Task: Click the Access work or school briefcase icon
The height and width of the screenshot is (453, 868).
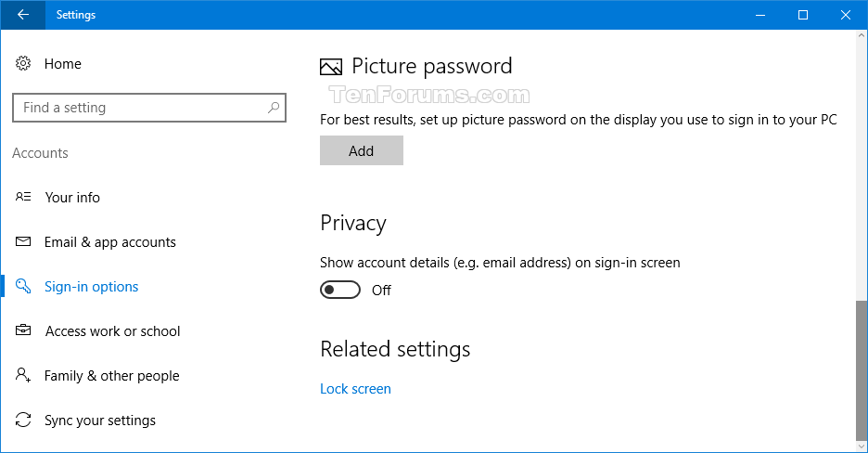Action: click(x=23, y=330)
